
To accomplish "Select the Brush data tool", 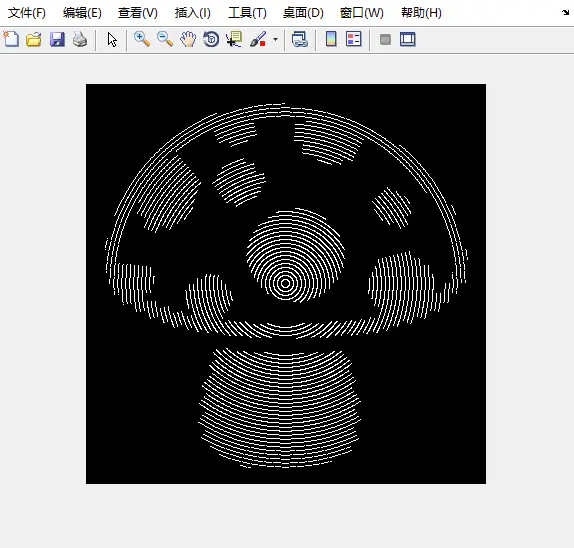I will (x=258, y=39).
